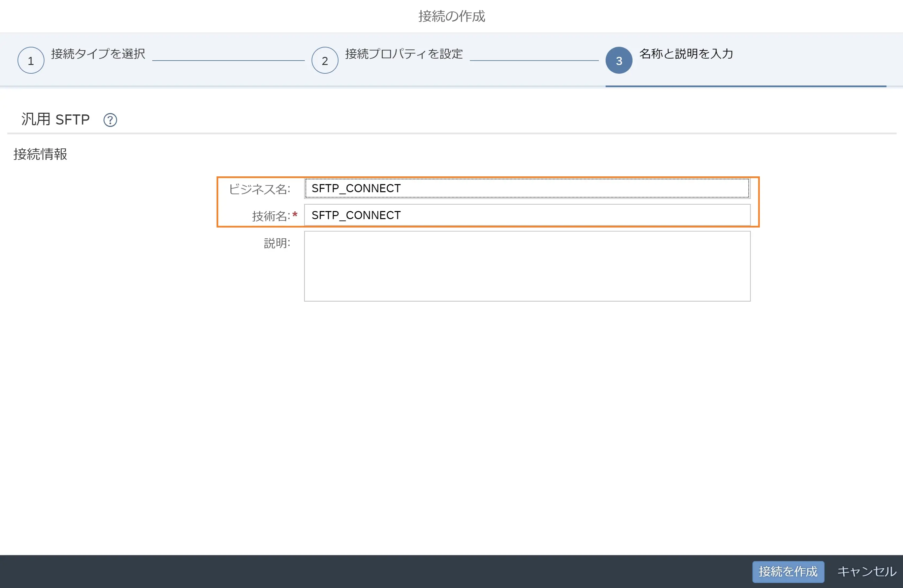Image resolution: width=903 pixels, height=588 pixels.
Task: Go to step 2 circle in wizard
Action: tap(325, 60)
